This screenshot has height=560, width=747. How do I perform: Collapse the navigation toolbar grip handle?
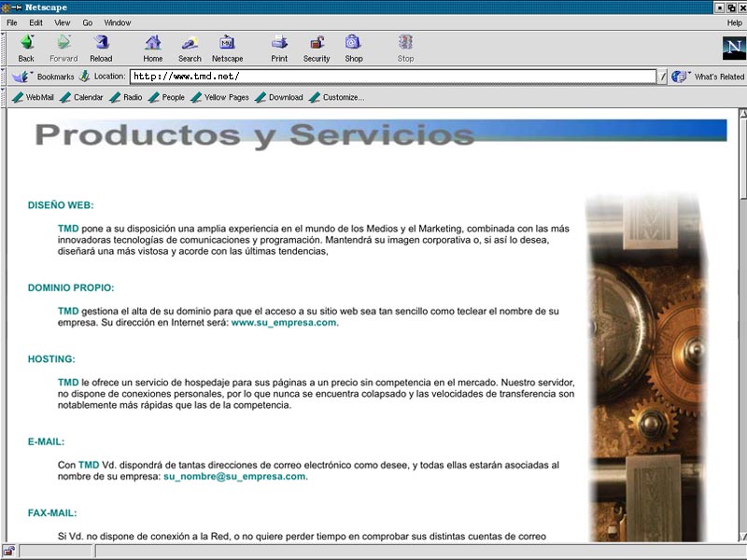[x=4, y=49]
